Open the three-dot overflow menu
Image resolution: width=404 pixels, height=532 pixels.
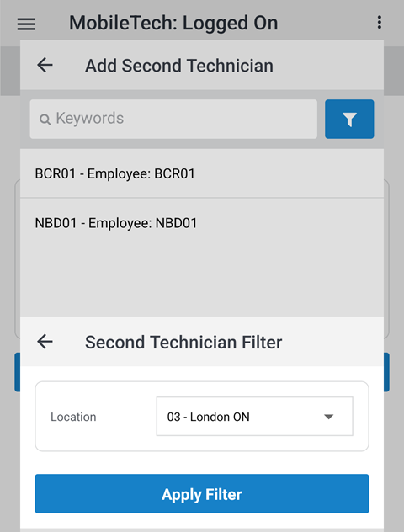pos(380,23)
